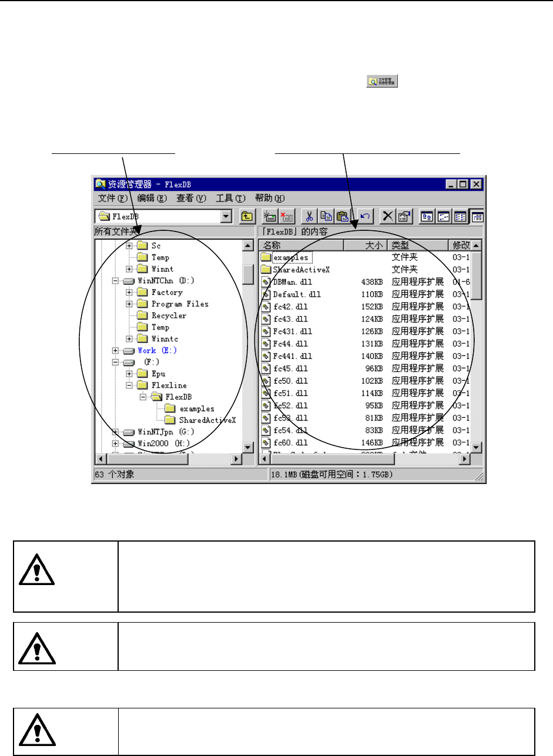
Task: Select the Temp folder under WinNTChn (D:)
Action: click(x=160, y=327)
